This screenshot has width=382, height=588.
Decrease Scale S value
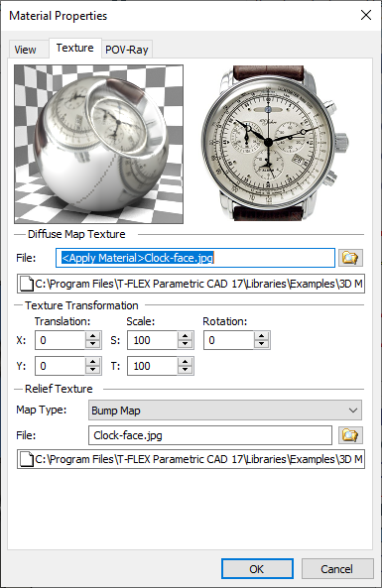tap(185, 344)
